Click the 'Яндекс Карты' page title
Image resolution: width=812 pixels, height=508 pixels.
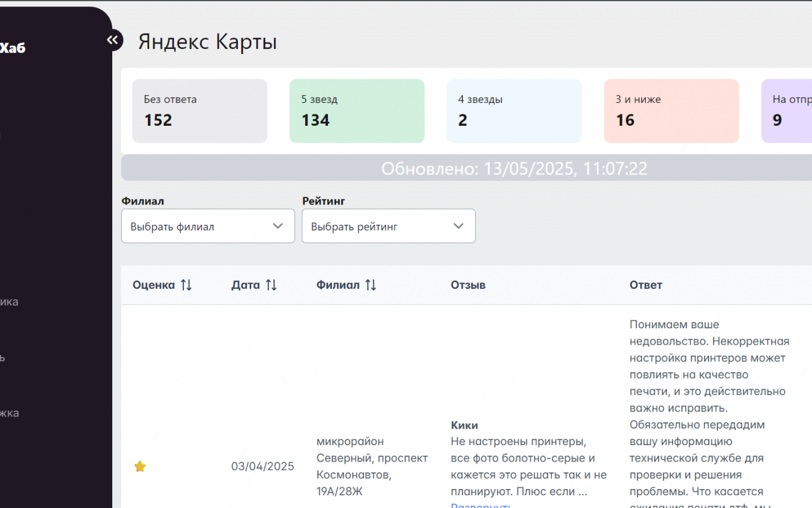tap(207, 42)
